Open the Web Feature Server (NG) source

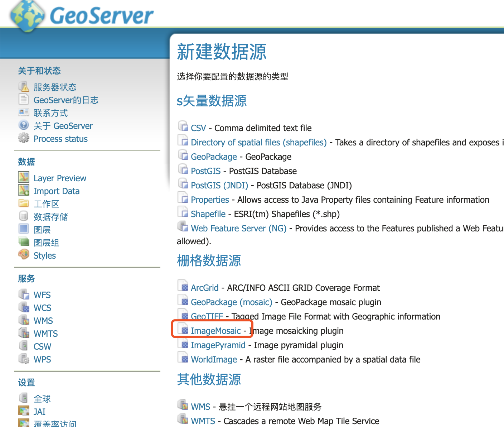[238, 228]
